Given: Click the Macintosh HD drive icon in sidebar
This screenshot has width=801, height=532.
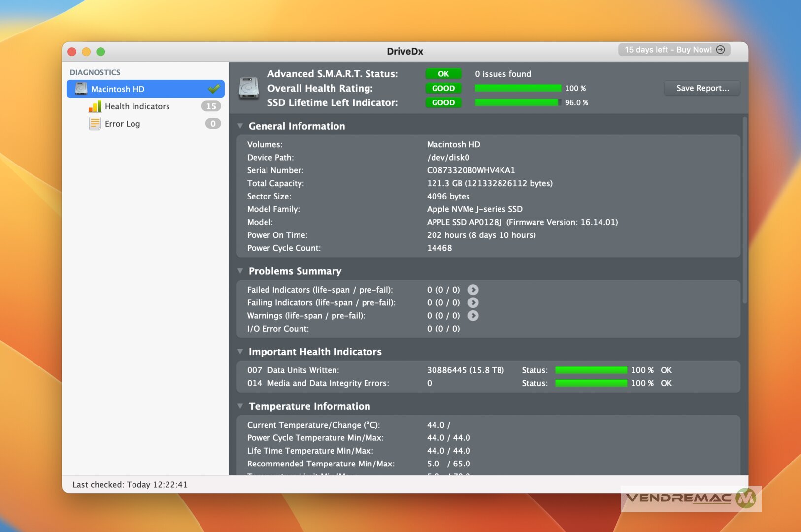Looking at the screenshot, I should point(81,89).
